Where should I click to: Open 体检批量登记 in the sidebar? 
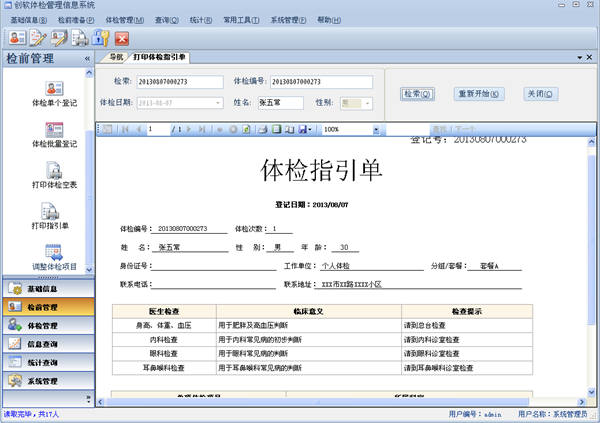(x=54, y=135)
